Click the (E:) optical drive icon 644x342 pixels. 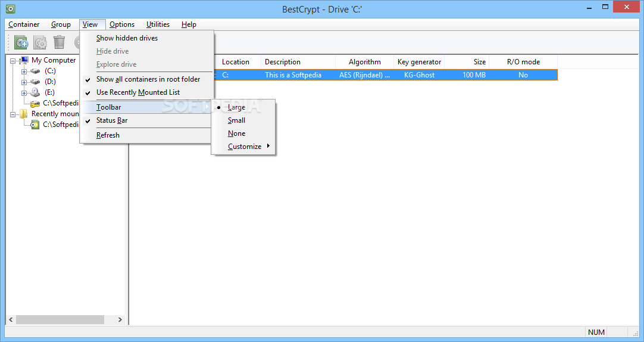35,92
